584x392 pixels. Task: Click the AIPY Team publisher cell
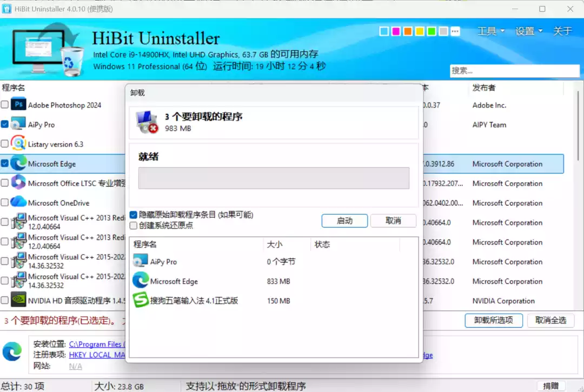click(x=489, y=125)
